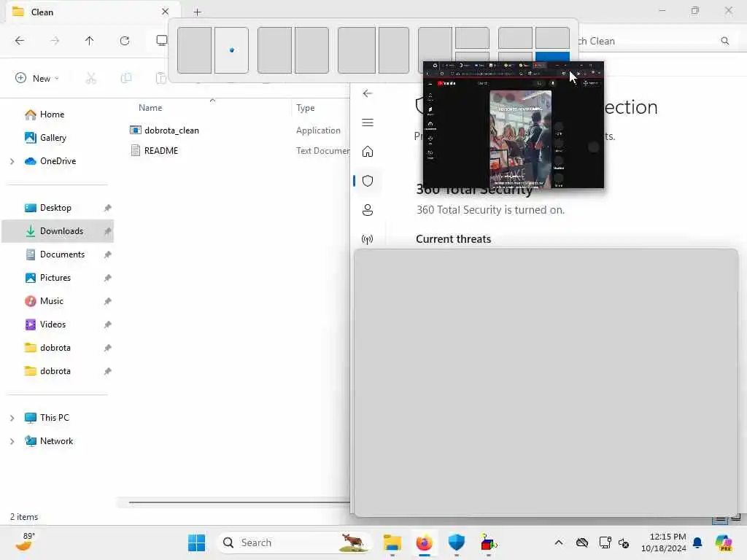Select the dobrota_clean application file
The height and width of the screenshot is (560, 747).
171,131
